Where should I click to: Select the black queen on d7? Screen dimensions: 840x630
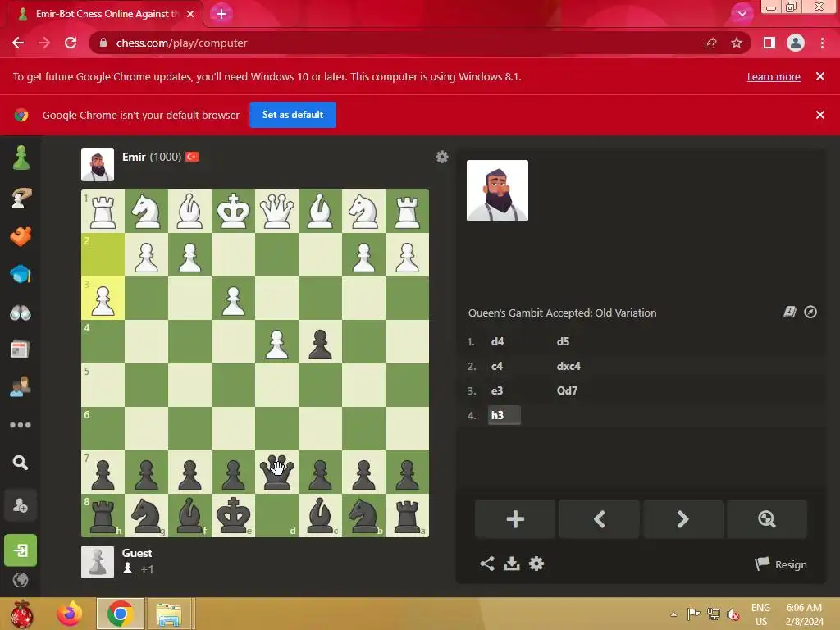point(276,472)
